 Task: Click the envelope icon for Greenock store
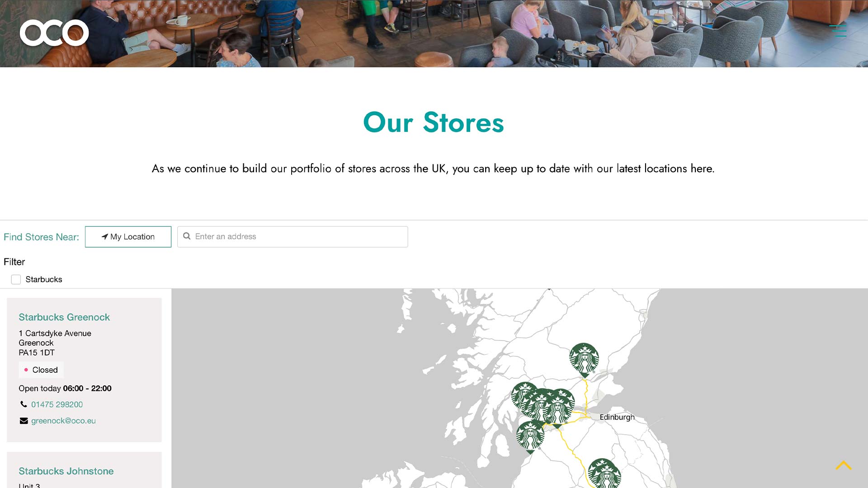click(x=24, y=421)
